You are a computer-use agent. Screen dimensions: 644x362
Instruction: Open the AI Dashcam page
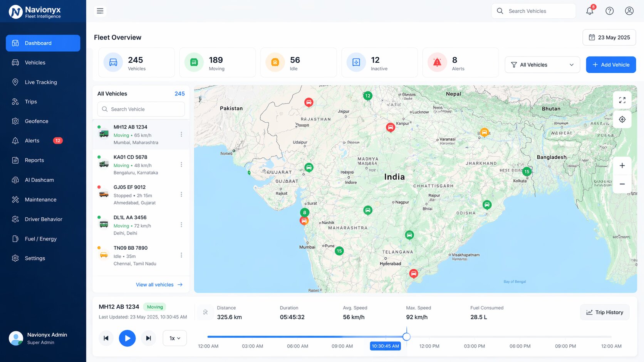pos(39,180)
